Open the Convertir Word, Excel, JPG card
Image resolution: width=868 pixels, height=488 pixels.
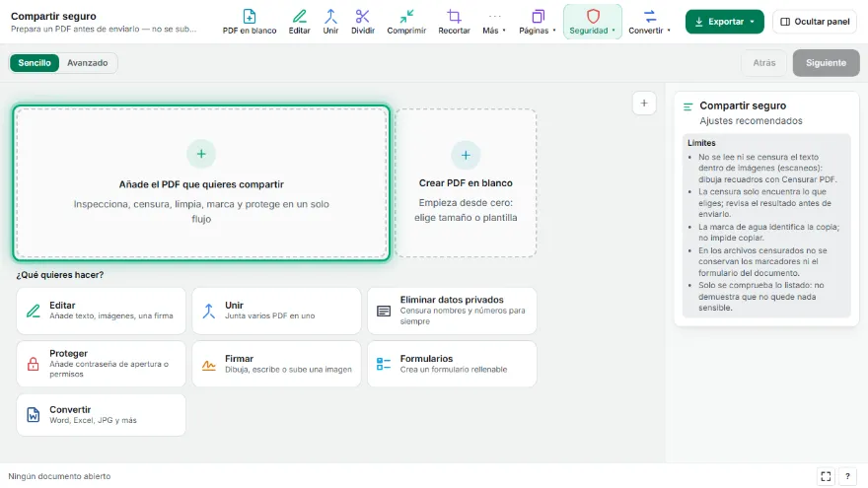click(101, 415)
